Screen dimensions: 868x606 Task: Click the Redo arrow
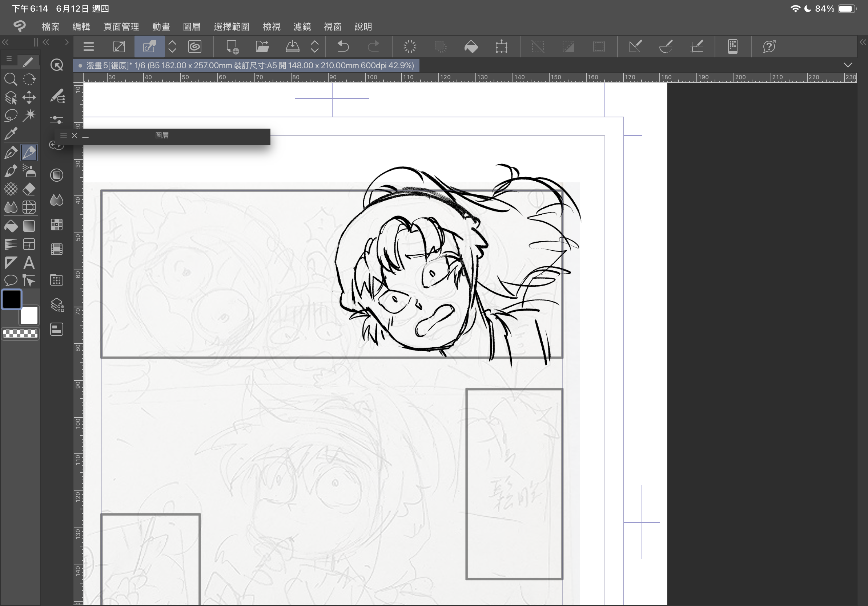[x=374, y=47]
